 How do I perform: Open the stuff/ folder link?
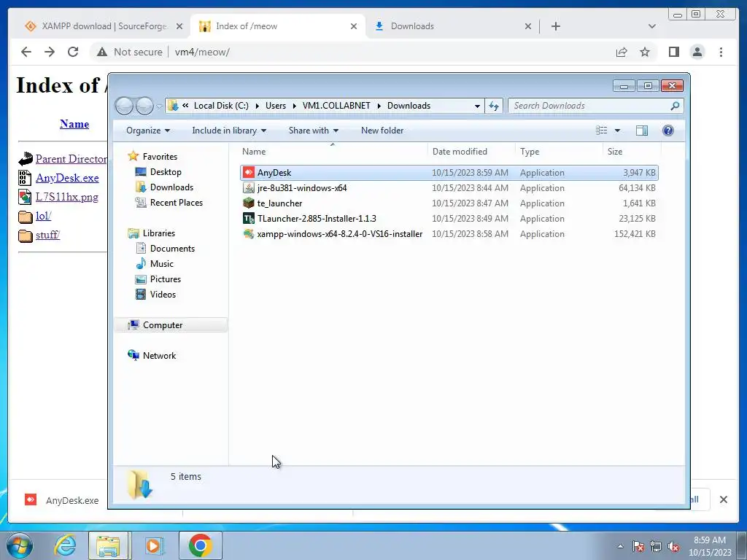pyautogui.click(x=47, y=235)
